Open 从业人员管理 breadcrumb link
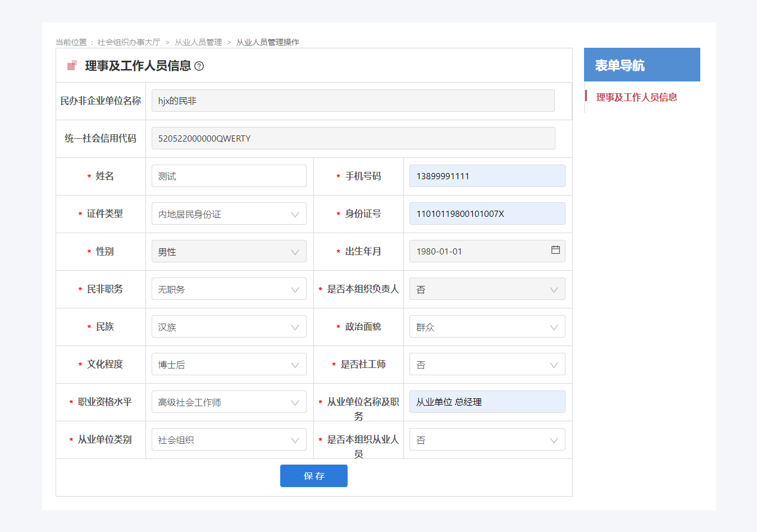The width and height of the screenshot is (757, 532). coord(198,42)
